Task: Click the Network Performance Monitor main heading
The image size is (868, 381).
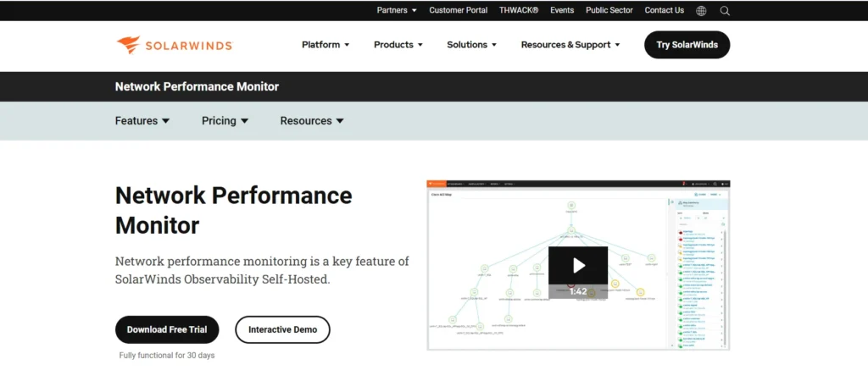Action: [x=234, y=211]
